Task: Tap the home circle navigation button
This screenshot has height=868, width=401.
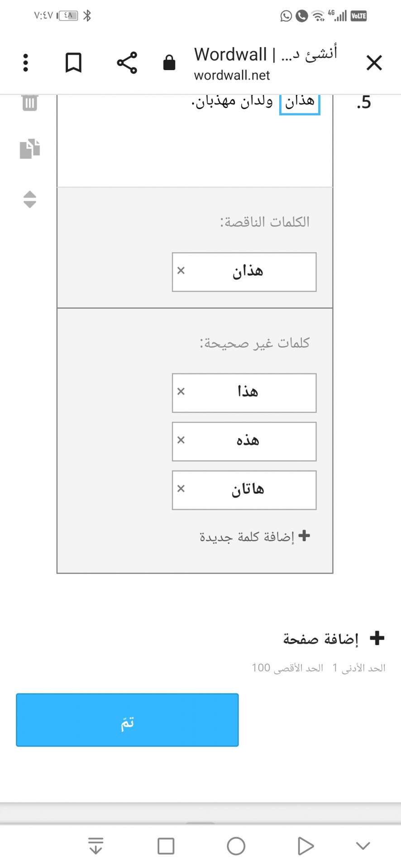Action: coord(236,846)
